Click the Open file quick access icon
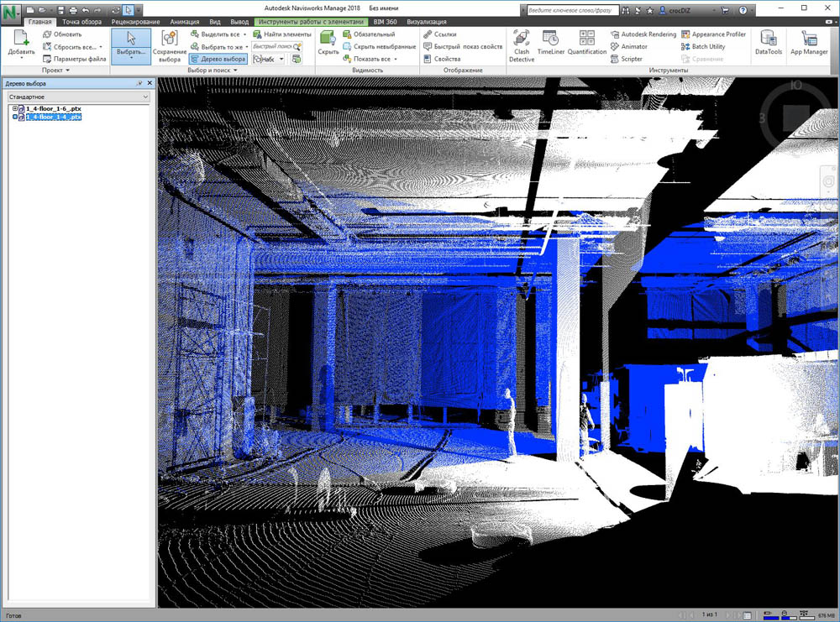The height and width of the screenshot is (622, 840). coord(42,9)
